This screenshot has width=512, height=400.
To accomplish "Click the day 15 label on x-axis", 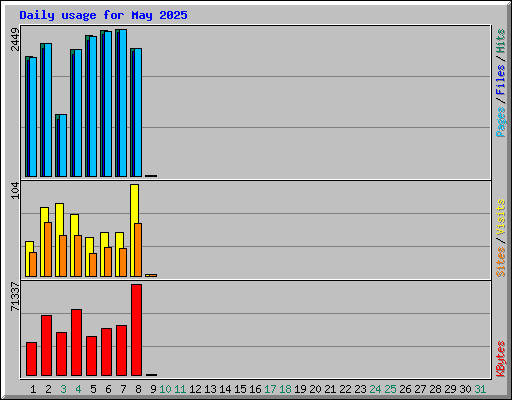I will 240,389.
